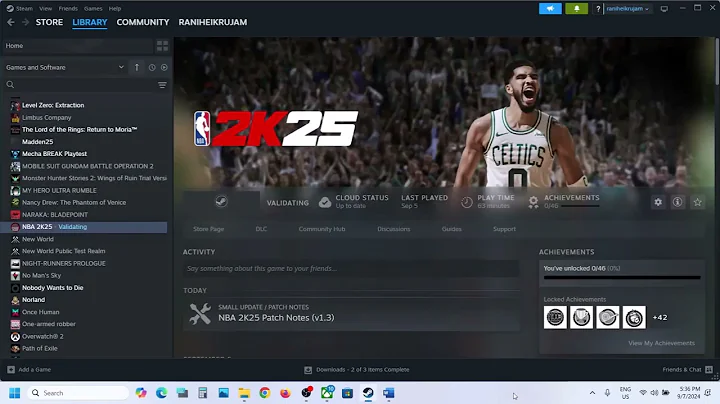The width and height of the screenshot is (720, 404).
Task: Go to the COMMUNITY tab
Action: pyautogui.click(x=143, y=22)
